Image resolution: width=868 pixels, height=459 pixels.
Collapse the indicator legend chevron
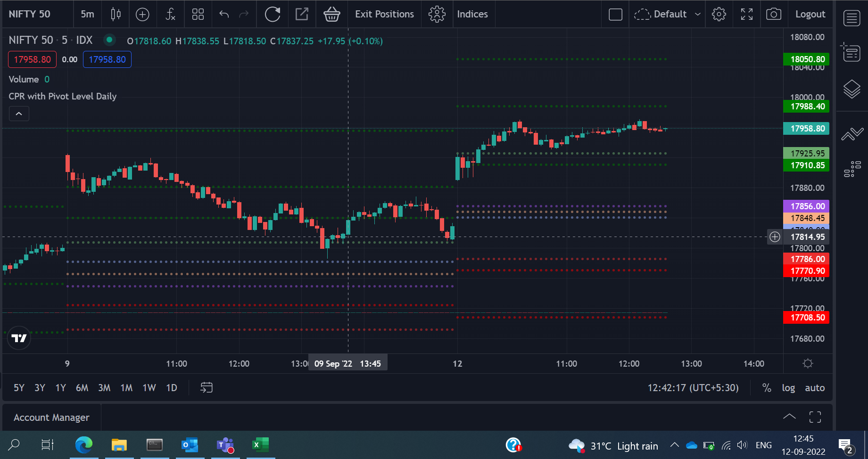(x=19, y=114)
